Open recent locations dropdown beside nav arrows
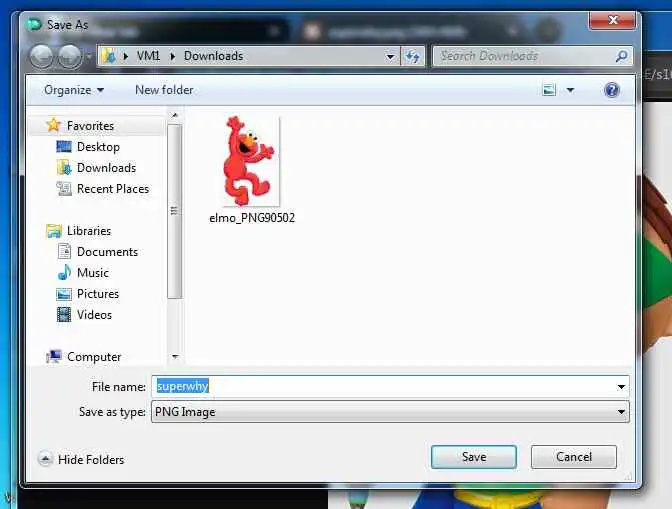672x509 pixels. [x=89, y=56]
